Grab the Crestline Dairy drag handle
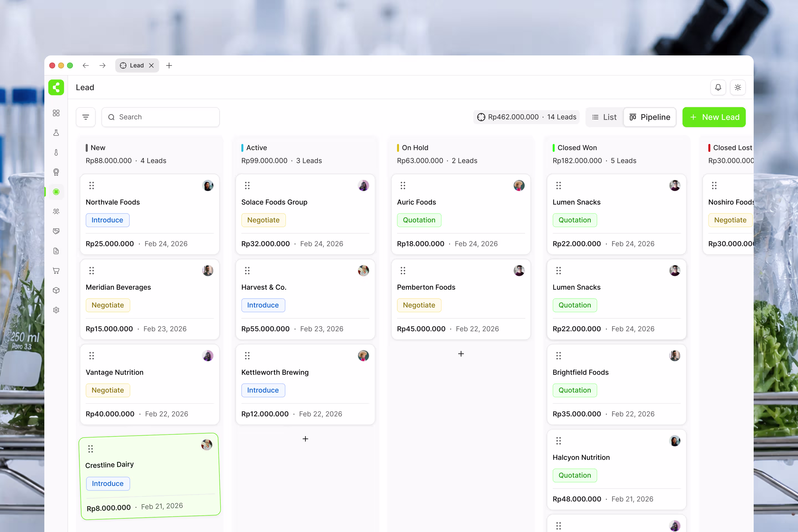This screenshot has width=798, height=532. tap(91, 449)
